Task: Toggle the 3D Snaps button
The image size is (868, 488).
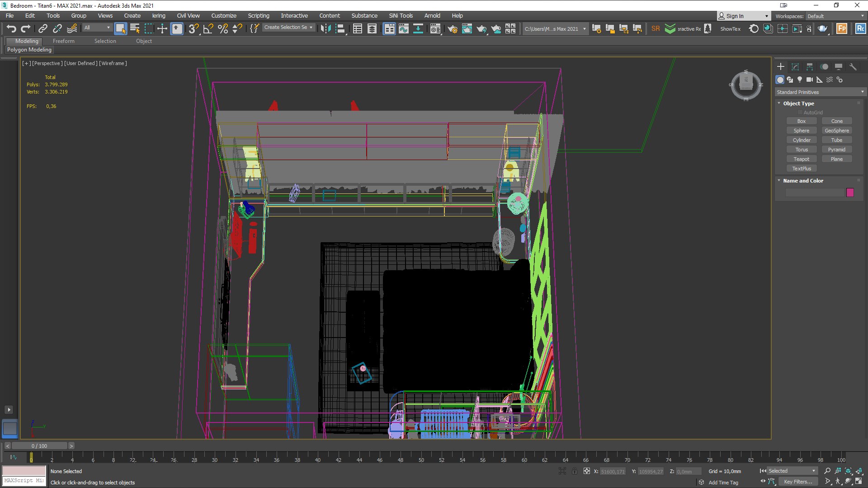Action: tap(193, 29)
